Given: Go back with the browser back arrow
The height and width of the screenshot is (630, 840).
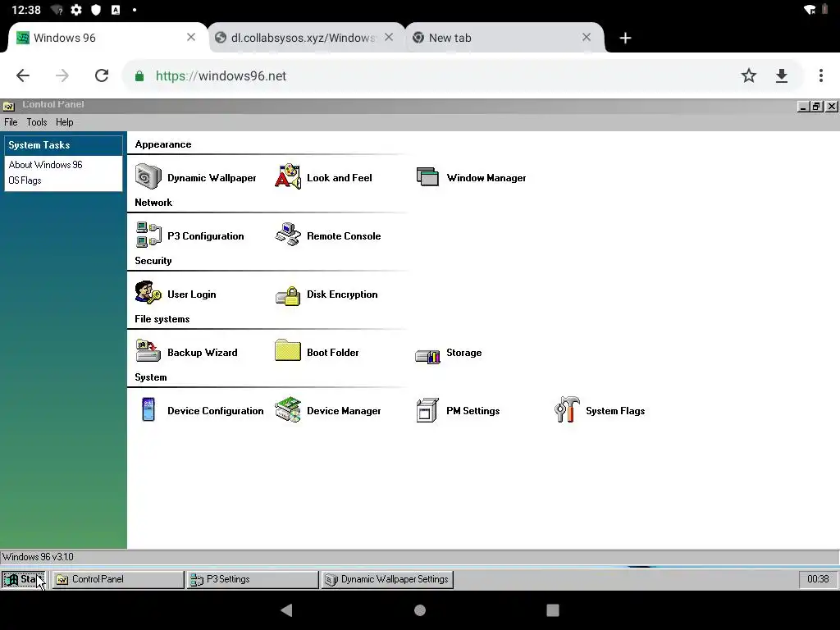Looking at the screenshot, I should pyautogui.click(x=23, y=75).
